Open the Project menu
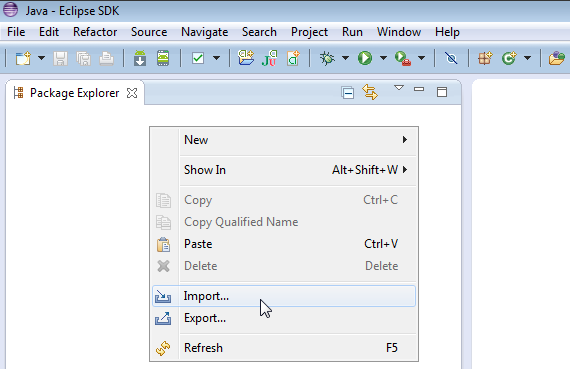 (x=309, y=32)
